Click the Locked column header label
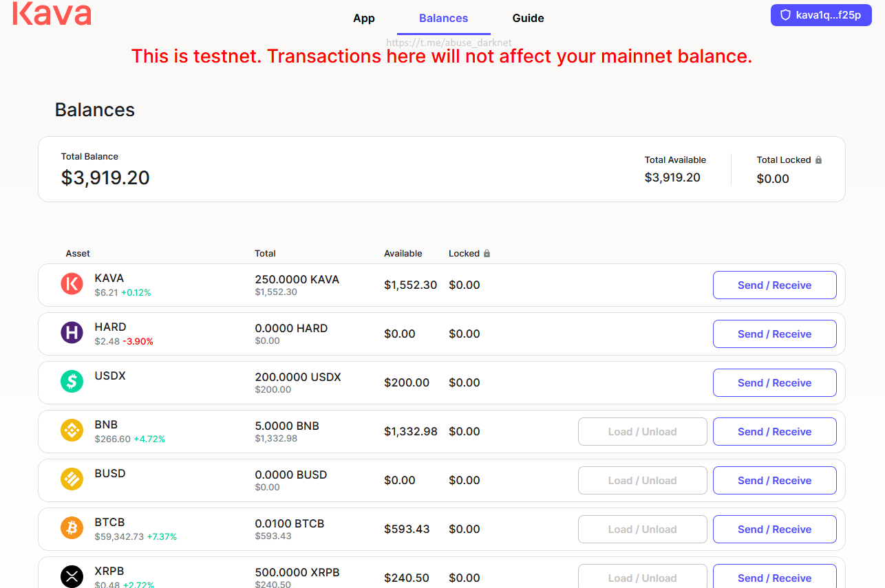 pyautogui.click(x=464, y=254)
